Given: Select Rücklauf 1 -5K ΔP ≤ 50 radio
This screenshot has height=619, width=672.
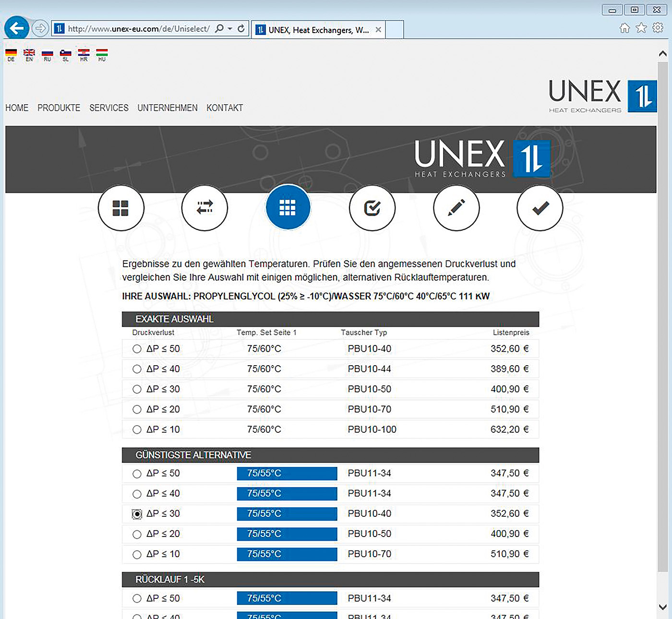Looking at the screenshot, I should [x=137, y=598].
